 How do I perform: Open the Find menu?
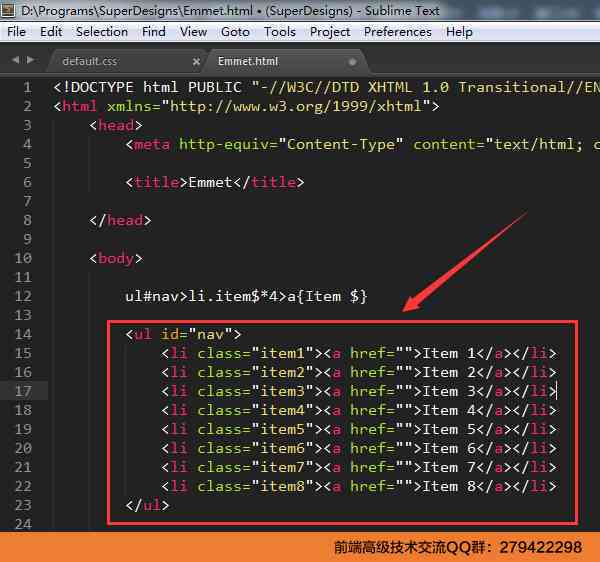click(x=154, y=32)
